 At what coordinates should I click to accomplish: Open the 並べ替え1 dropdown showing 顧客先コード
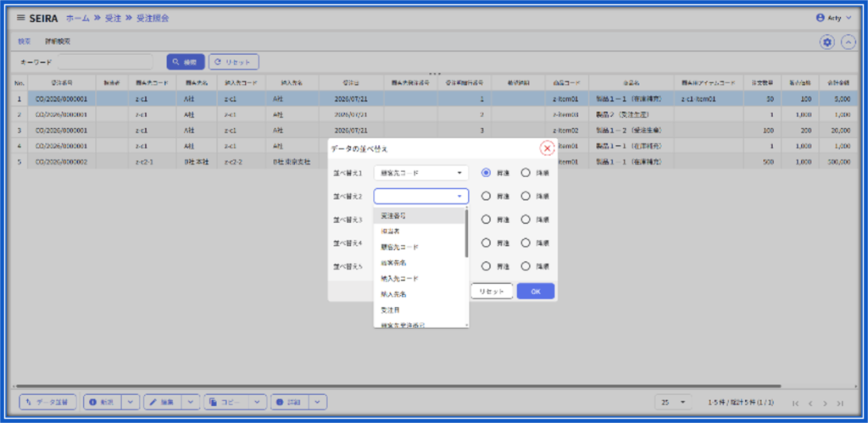[x=421, y=173]
